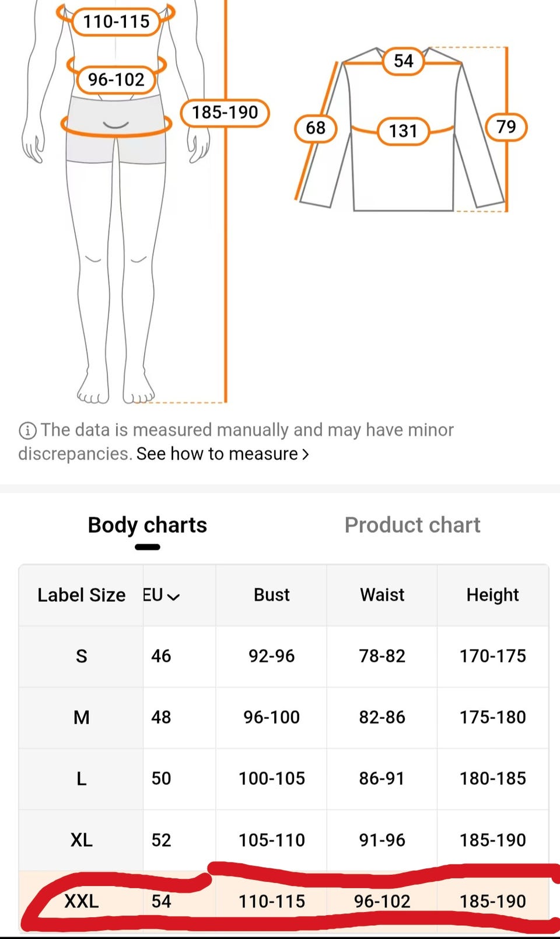The image size is (560, 939).
Task: Click the 96-102 waist bubble on body figure
Action: tap(116, 79)
